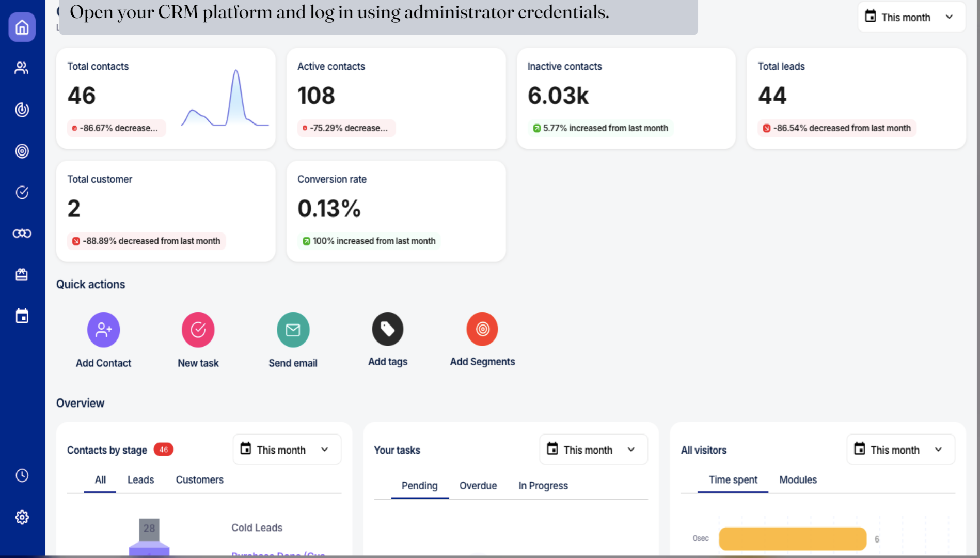Open the Home dashboard from the sidebar
The width and height of the screenshot is (980, 558).
click(x=22, y=27)
